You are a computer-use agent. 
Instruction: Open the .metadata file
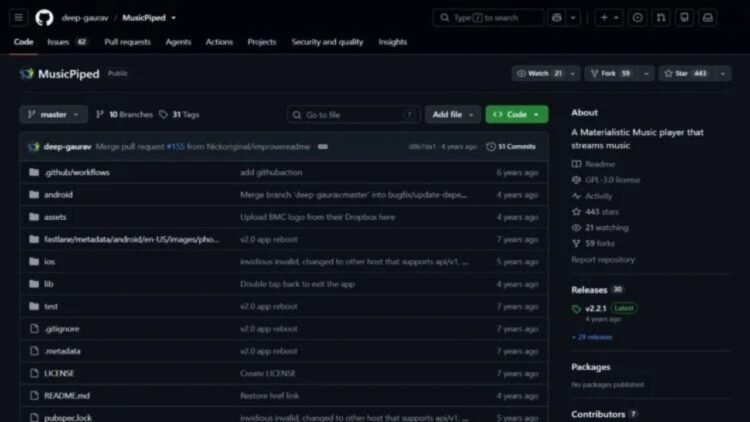pos(62,351)
